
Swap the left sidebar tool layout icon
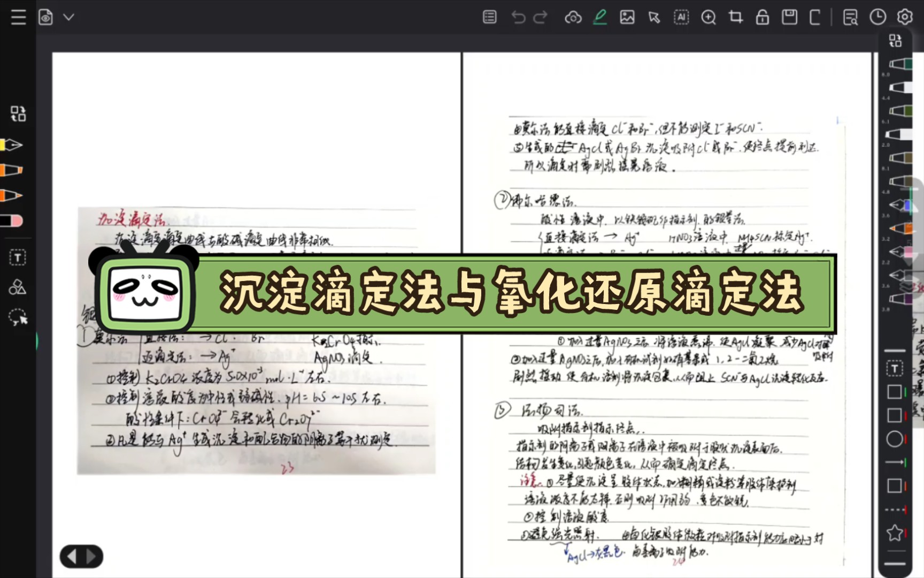point(18,113)
